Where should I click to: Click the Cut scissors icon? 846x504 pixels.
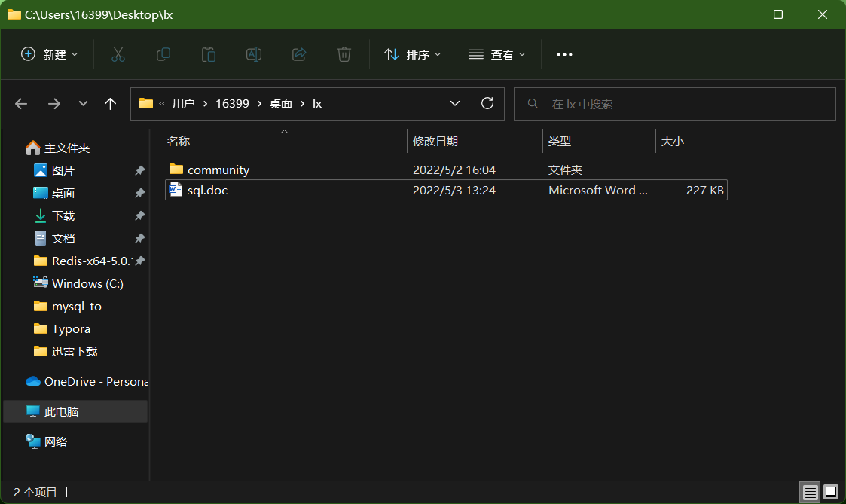pyautogui.click(x=118, y=54)
